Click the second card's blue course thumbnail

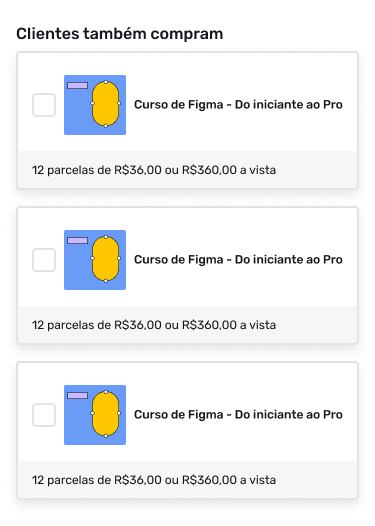[95, 260]
